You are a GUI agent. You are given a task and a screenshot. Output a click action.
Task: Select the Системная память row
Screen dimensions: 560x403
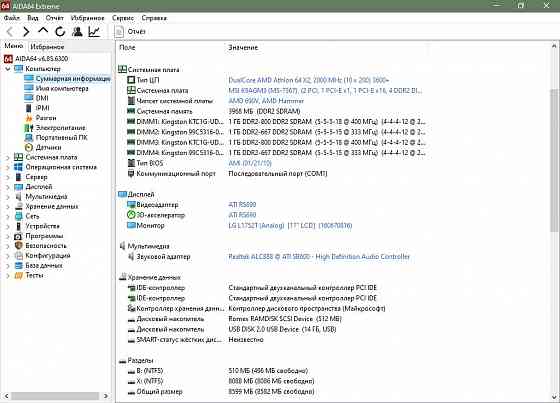pyautogui.click(x=214, y=111)
